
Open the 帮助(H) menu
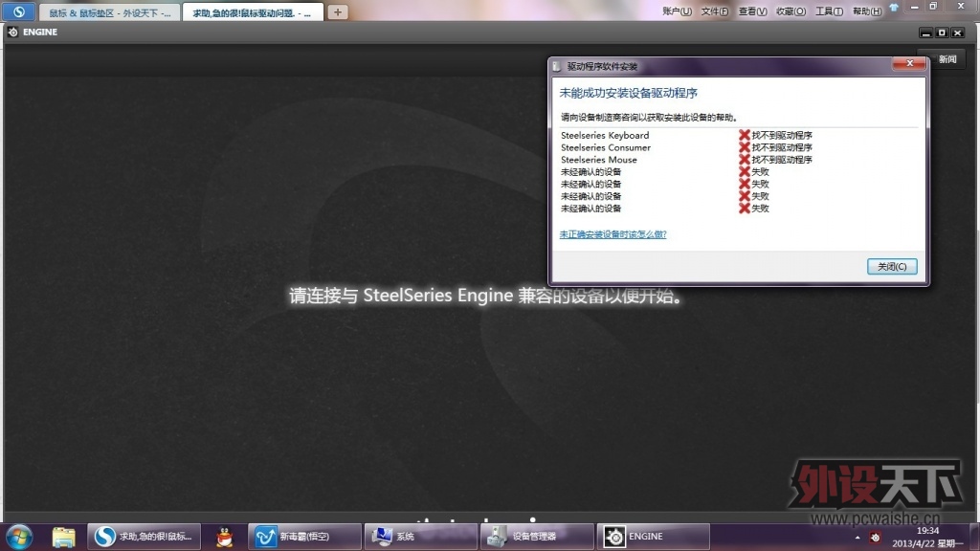pos(867,11)
